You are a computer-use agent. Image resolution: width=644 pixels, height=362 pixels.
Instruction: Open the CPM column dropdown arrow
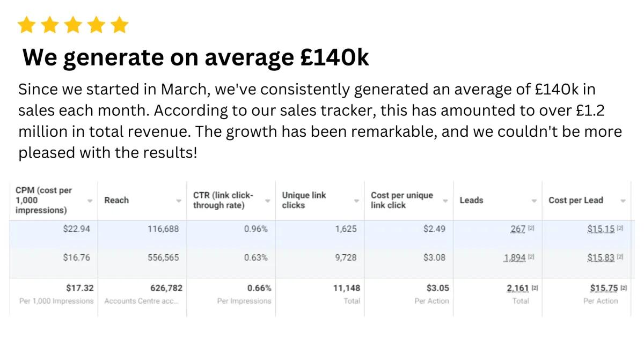click(x=90, y=201)
